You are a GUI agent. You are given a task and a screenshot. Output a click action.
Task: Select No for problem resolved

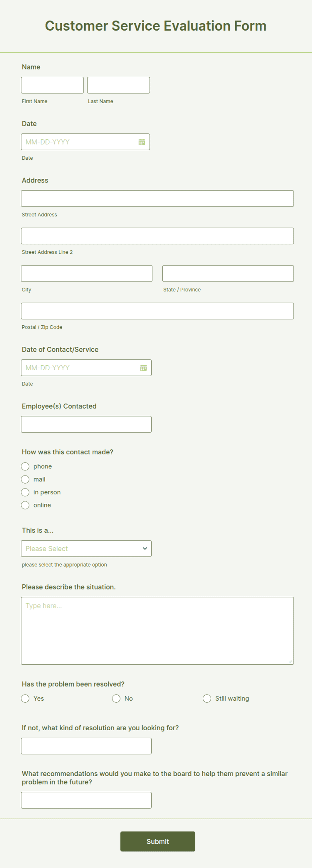point(116,699)
